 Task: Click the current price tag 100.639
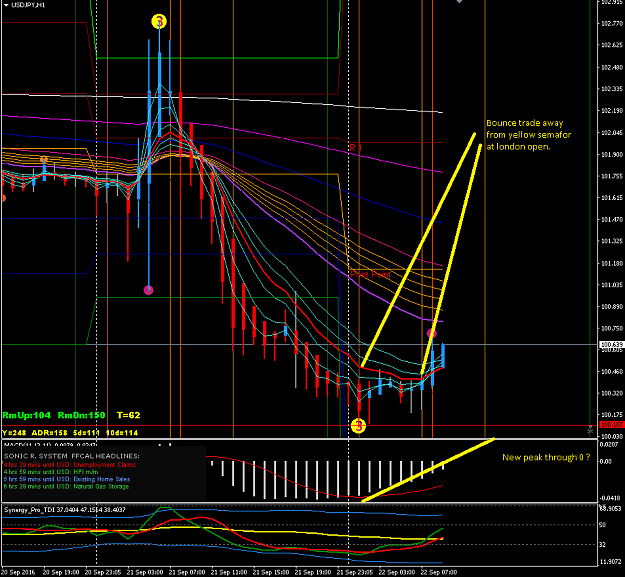(611, 345)
